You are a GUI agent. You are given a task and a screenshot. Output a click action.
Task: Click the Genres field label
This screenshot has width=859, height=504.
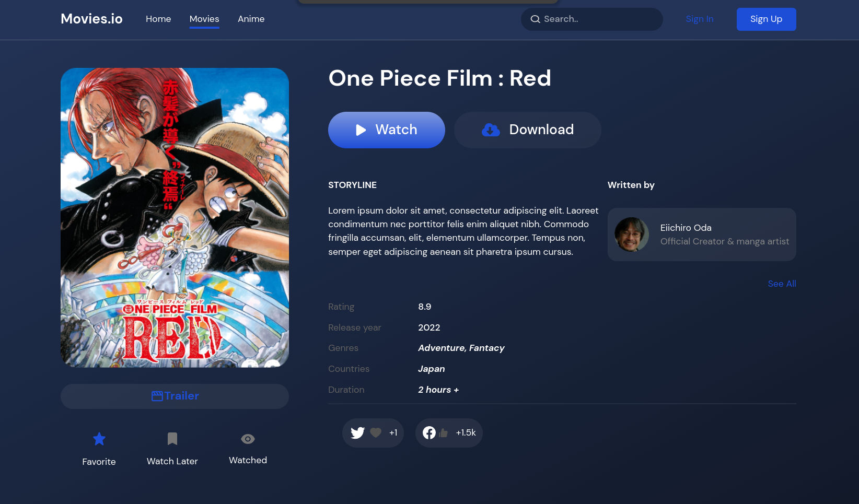tap(343, 348)
